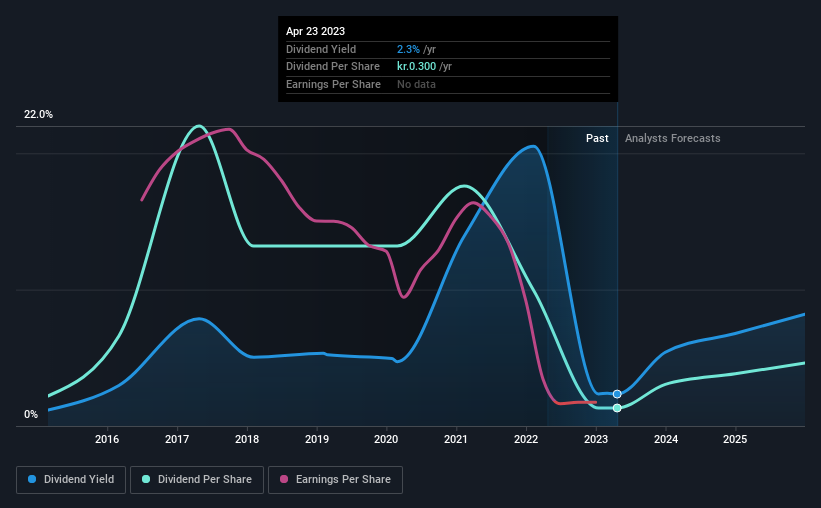This screenshot has width=821, height=508.
Task: Click the 2016 x-axis label
Action: (x=107, y=439)
